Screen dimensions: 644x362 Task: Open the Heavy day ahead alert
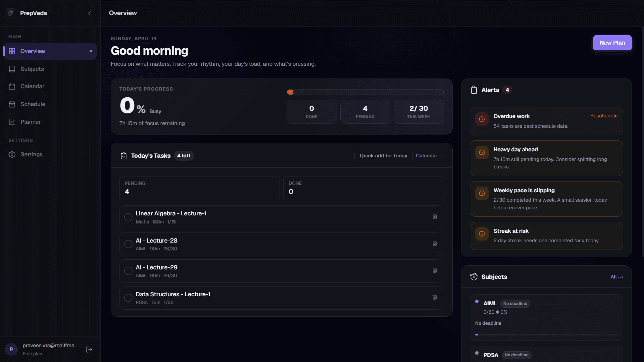click(x=546, y=158)
